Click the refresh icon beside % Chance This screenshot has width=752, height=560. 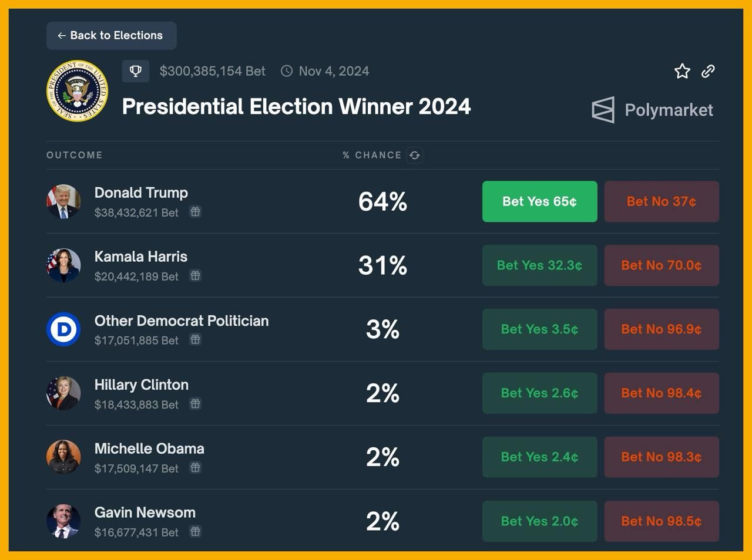(415, 155)
